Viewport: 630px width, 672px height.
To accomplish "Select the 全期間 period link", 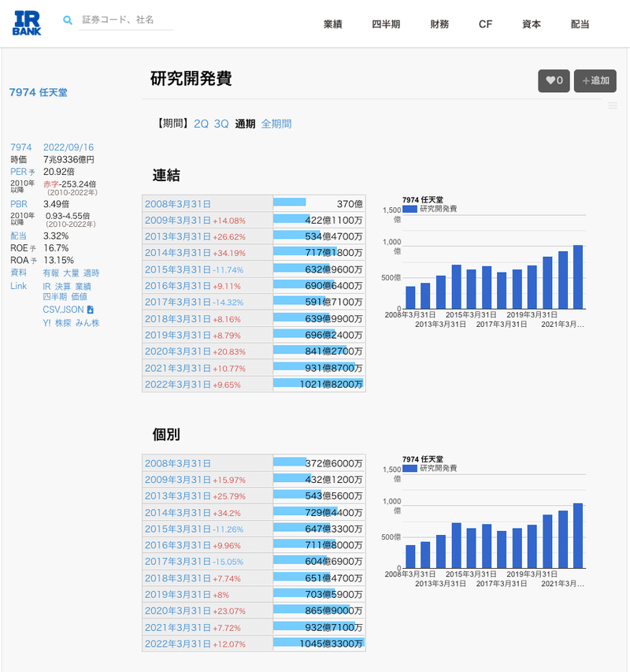I will coord(276,124).
